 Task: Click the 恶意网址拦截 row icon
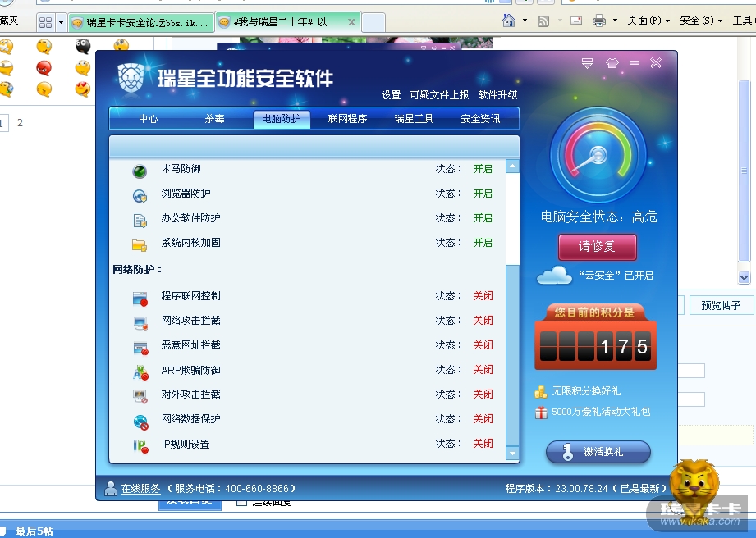(x=140, y=348)
